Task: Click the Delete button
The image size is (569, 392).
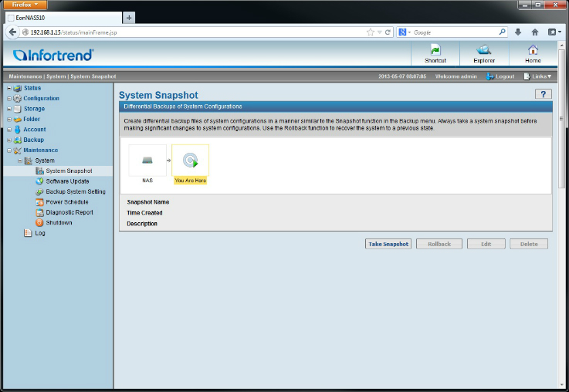Action: (x=529, y=244)
